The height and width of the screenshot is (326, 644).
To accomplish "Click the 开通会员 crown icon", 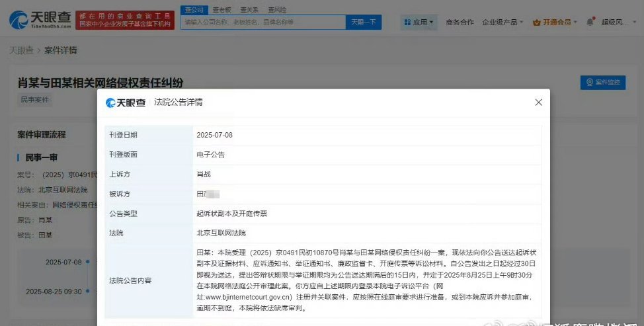I will 536,22.
